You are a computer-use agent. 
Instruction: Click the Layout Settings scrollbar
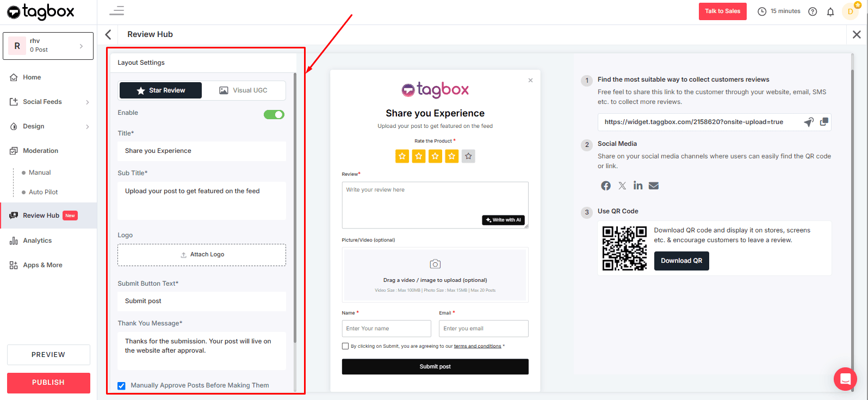tap(295, 208)
